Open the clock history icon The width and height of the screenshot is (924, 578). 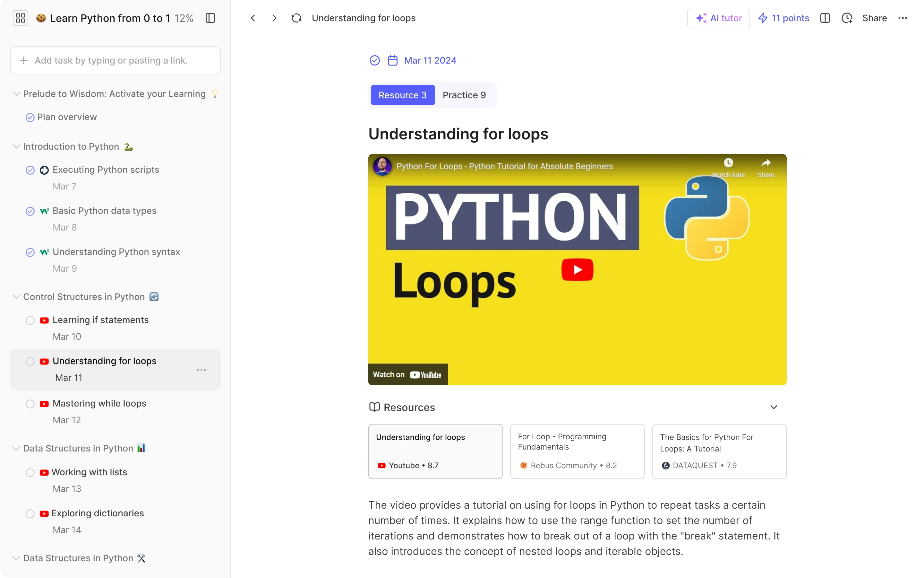pyautogui.click(x=847, y=18)
